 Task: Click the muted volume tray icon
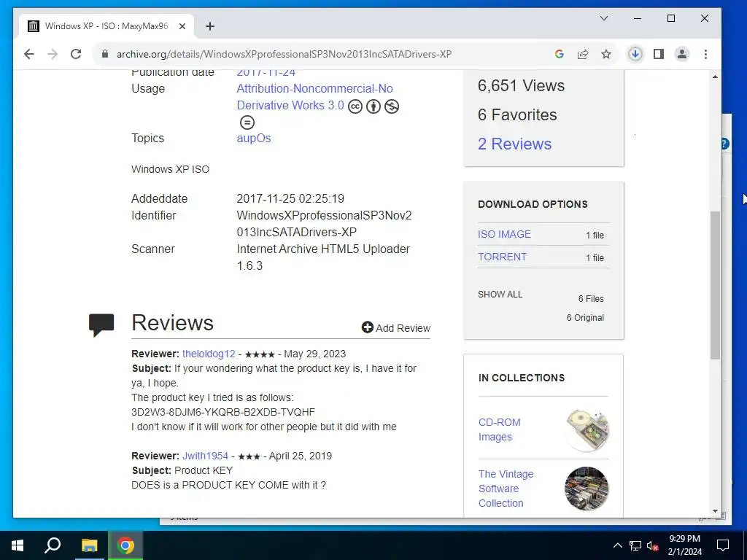(652, 545)
